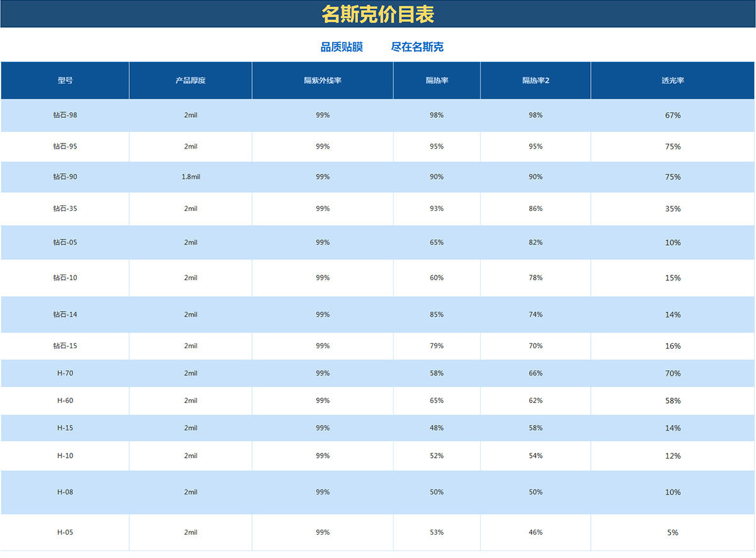Select the 钻石-14 model cell
This screenshot has height=558, width=756.
(65, 314)
